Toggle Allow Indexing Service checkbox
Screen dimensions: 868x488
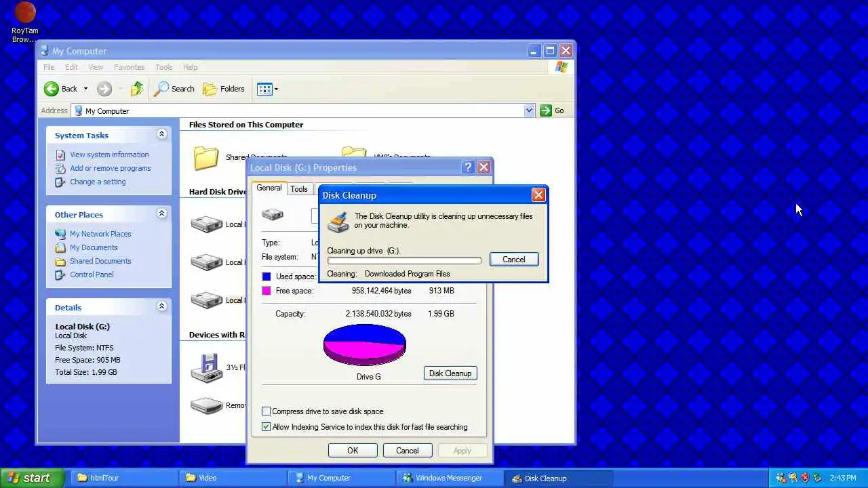266,427
